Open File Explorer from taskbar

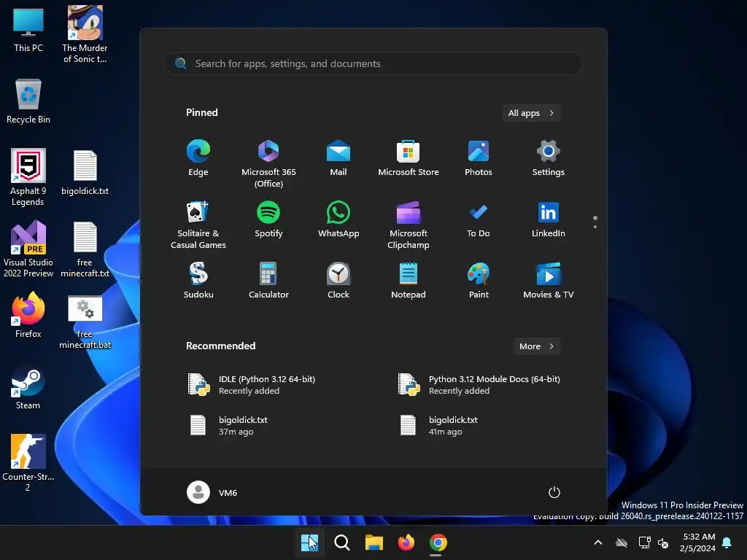[374, 542]
